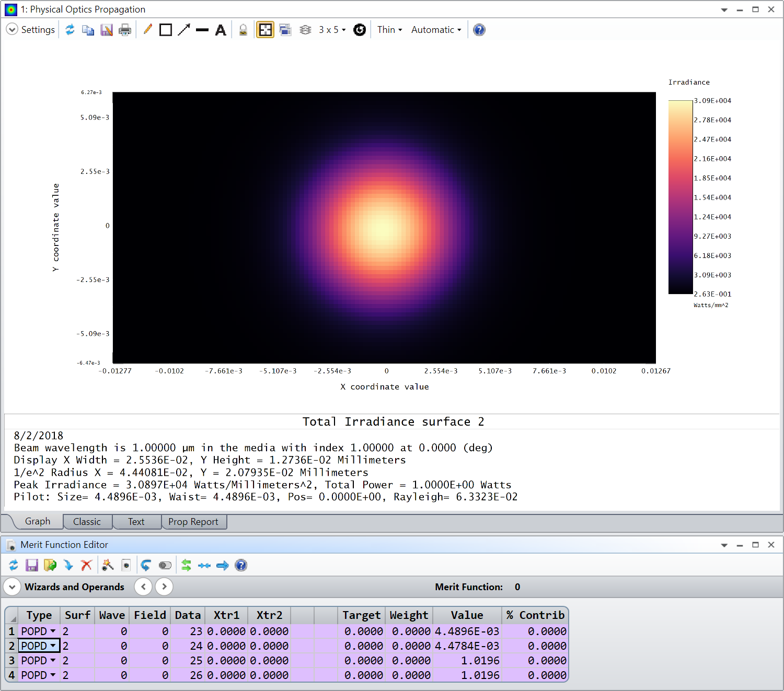Click the insert merit function arrow icon

pos(68,565)
